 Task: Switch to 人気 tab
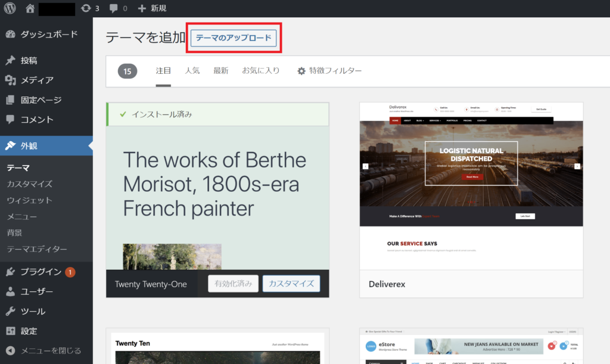[192, 71]
